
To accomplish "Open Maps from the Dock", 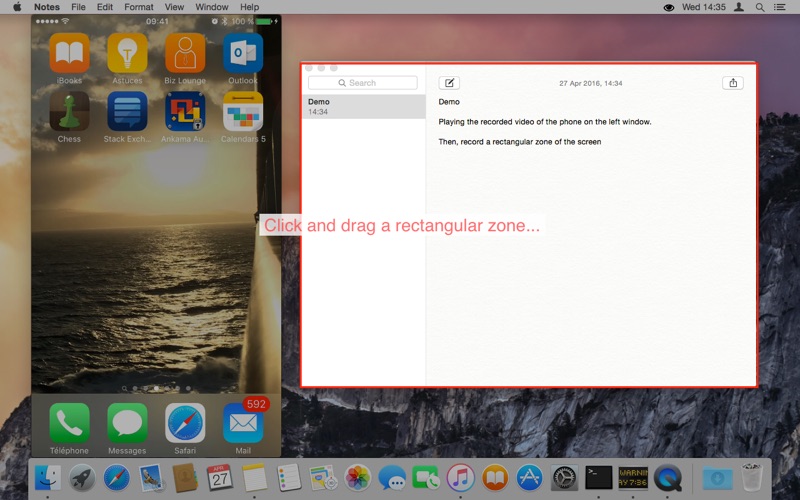I will [x=323, y=478].
